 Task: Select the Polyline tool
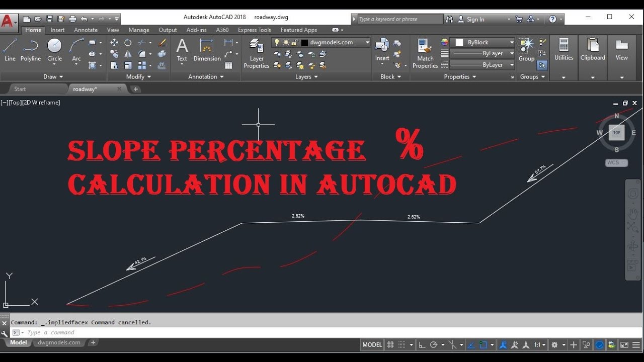(30, 50)
